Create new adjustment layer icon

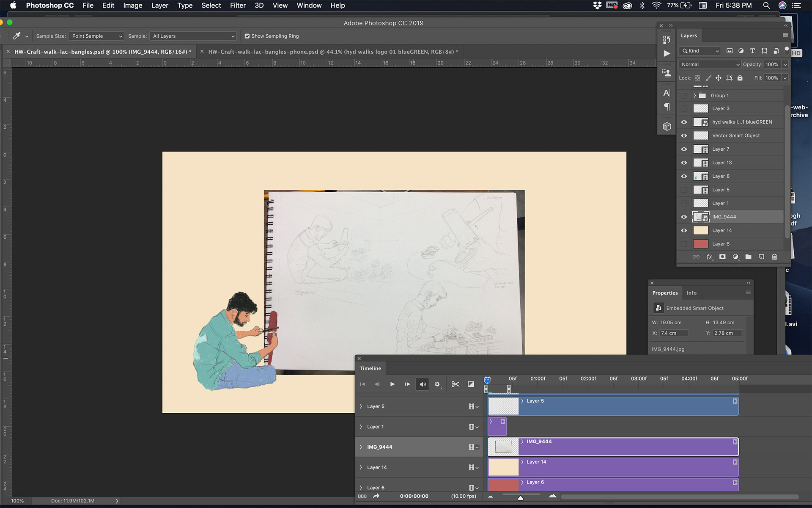click(735, 257)
